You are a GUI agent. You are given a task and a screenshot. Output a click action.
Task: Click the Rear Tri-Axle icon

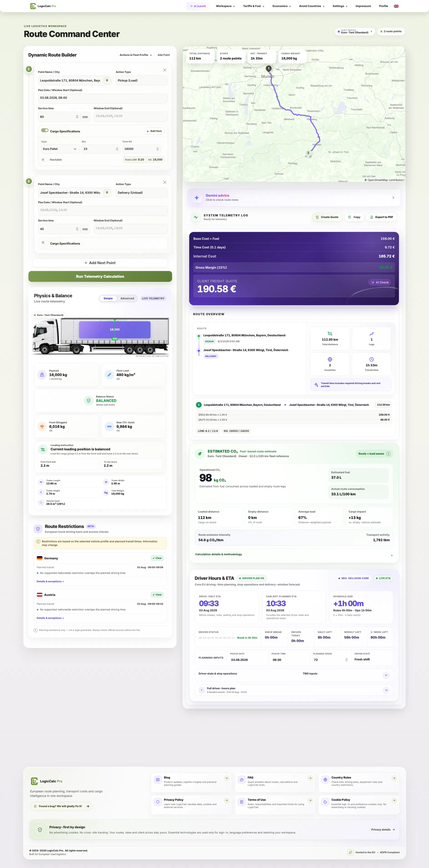click(x=109, y=427)
